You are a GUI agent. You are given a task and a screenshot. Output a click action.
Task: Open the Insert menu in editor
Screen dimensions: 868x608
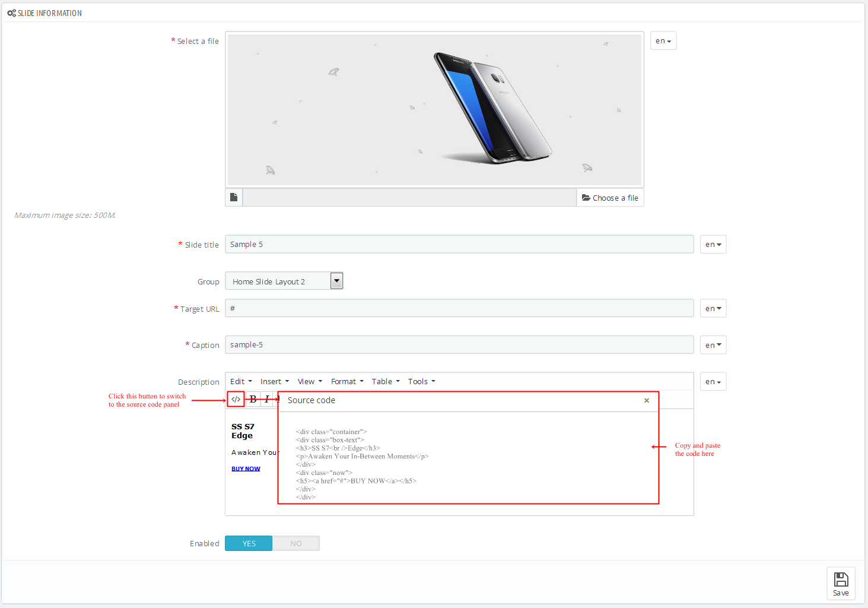(x=275, y=382)
